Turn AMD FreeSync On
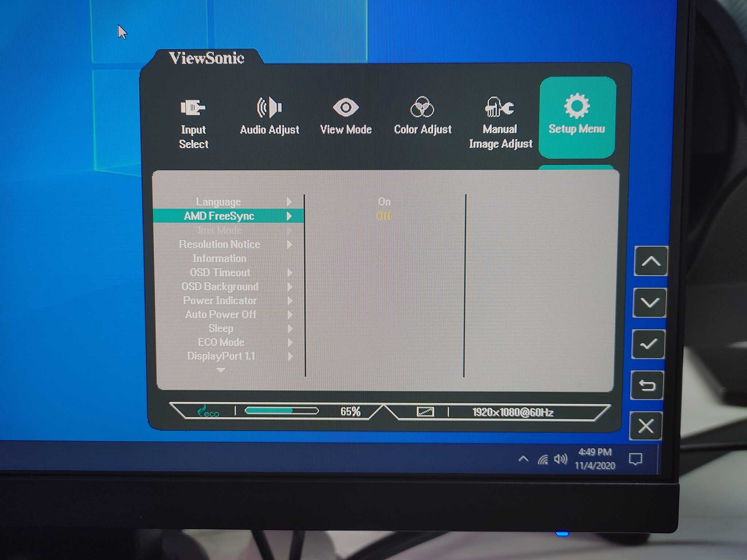 pyautogui.click(x=384, y=201)
